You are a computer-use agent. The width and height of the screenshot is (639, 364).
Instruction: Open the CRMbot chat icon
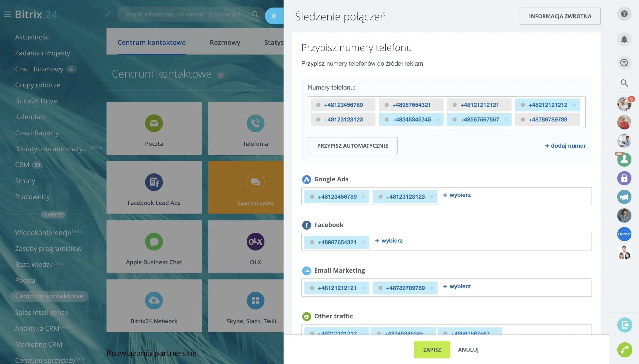point(624,234)
